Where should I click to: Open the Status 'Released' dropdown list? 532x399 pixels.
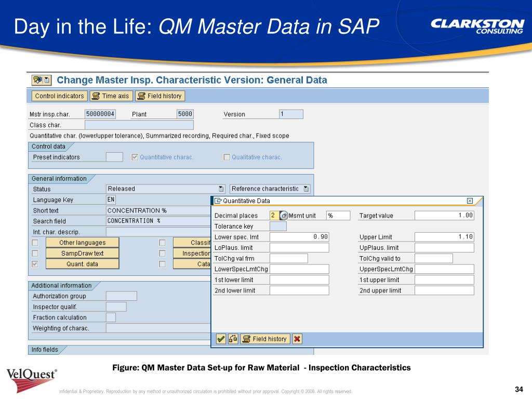(x=221, y=189)
